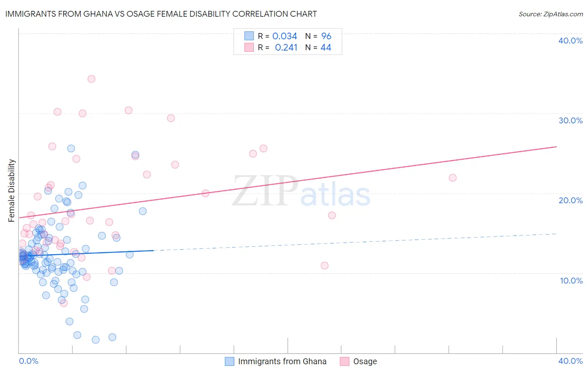This screenshot has width=588, height=373.
Task: Click the 10.0% y-axis tick label
Action: pos(571,281)
